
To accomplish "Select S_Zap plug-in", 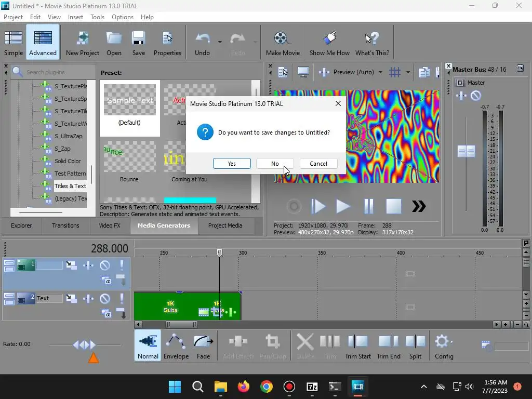I will click(62, 149).
